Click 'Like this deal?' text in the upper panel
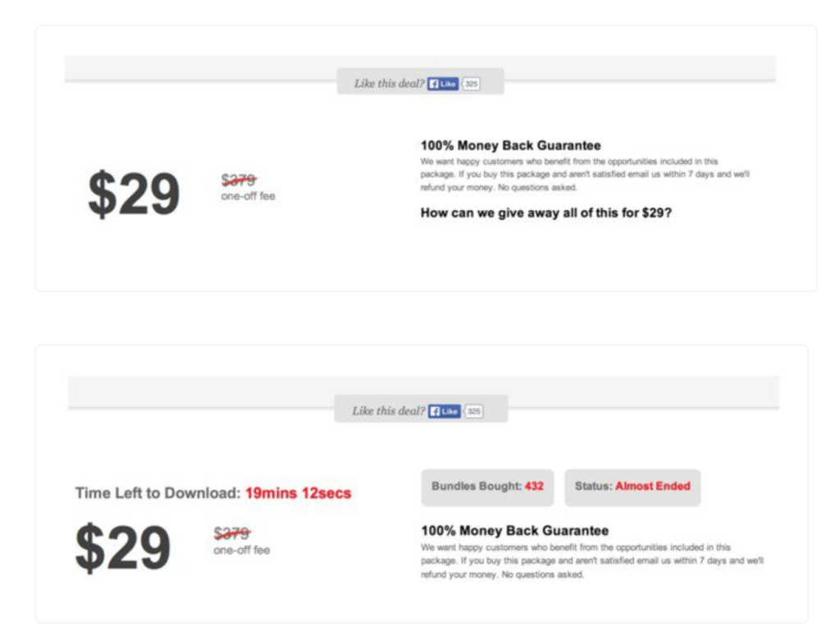 [x=389, y=84]
